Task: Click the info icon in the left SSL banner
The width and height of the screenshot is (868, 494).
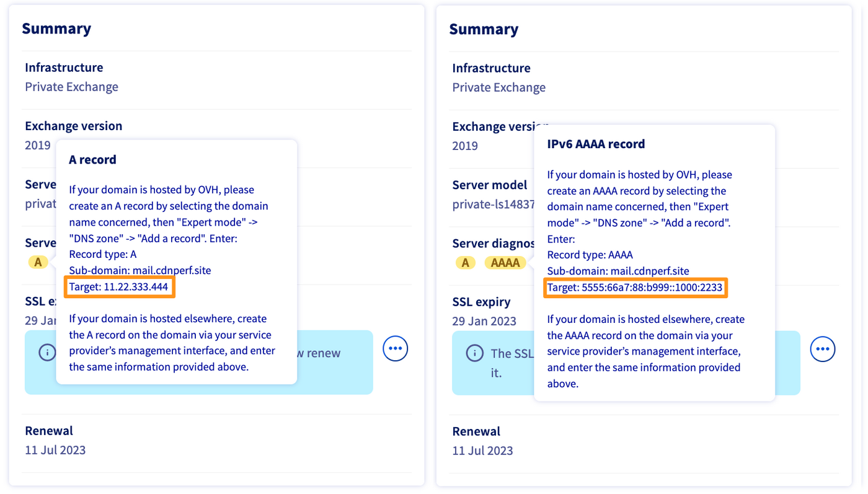Action: (47, 352)
